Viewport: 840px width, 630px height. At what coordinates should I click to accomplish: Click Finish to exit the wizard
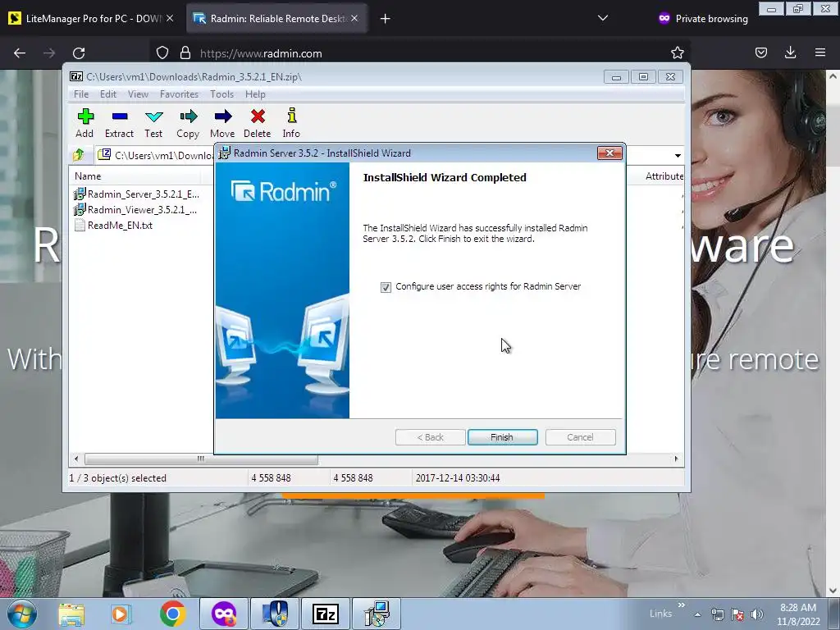(502, 437)
